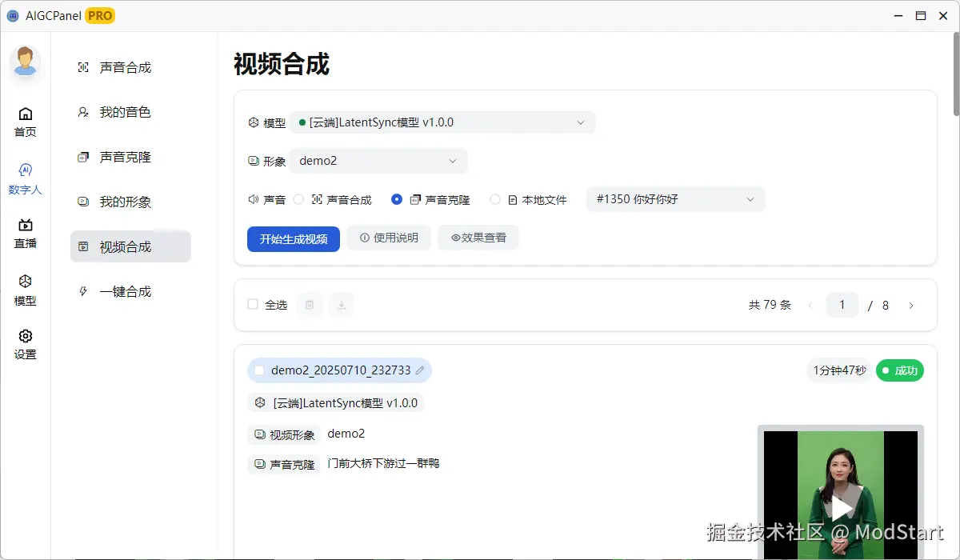
Task: Tick the 全选 select-all checkbox
Action: (253, 304)
